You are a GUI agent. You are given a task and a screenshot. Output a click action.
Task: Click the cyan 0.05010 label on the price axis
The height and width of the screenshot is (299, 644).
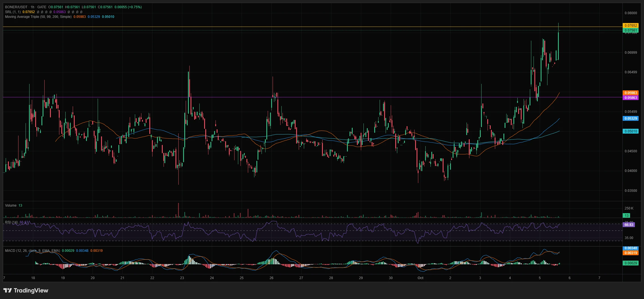(x=631, y=131)
